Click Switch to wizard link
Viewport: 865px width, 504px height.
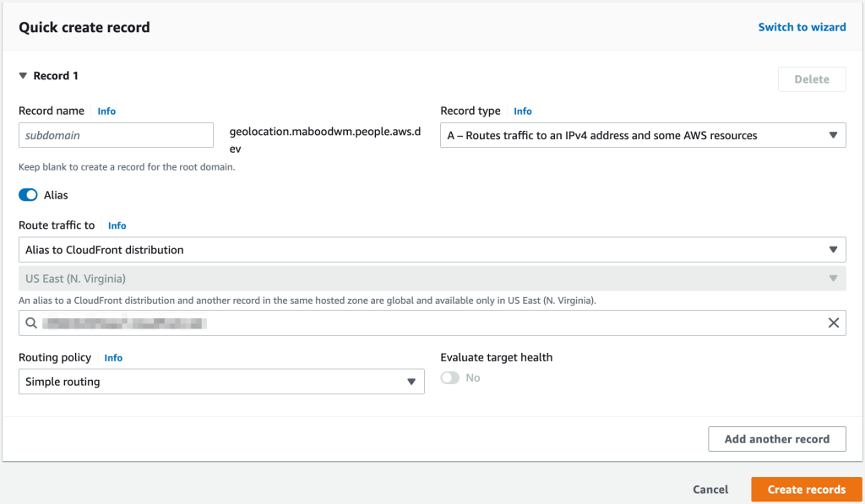[802, 27]
